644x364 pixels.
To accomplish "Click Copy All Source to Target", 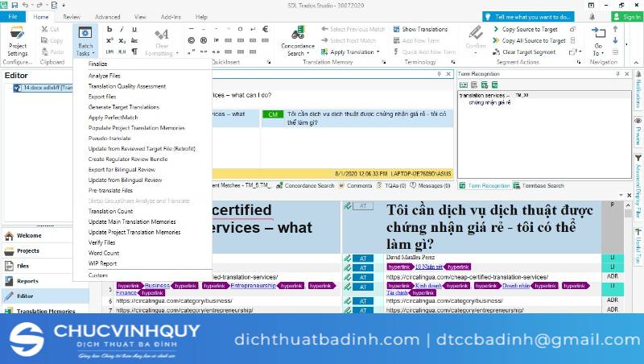I will [529, 40].
